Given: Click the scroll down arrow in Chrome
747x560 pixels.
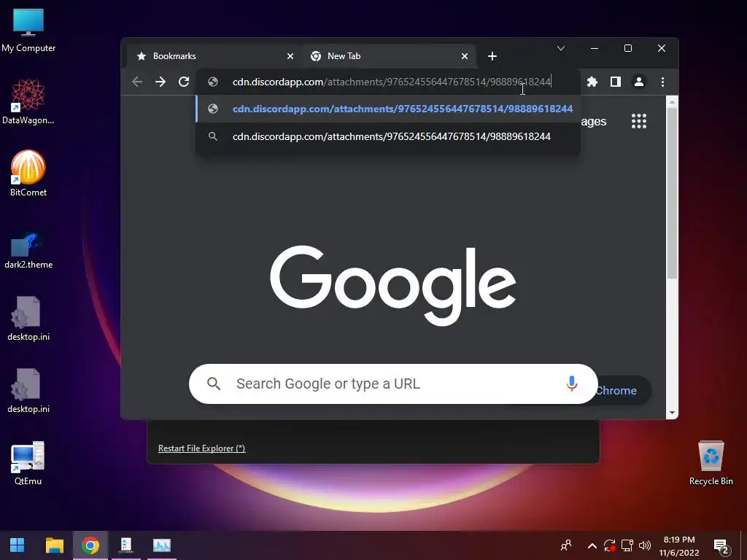Looking at the screenshot, I should [672, 413].
